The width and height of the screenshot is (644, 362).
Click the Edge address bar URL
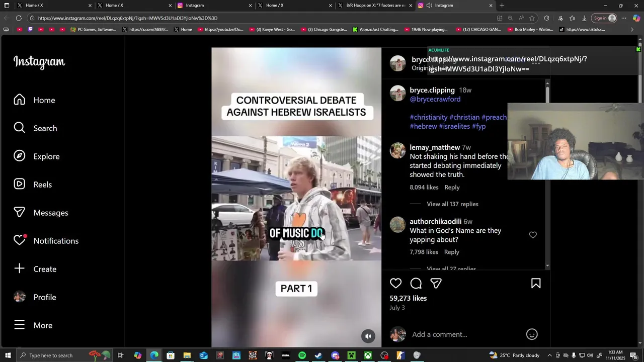click(128, 18)
